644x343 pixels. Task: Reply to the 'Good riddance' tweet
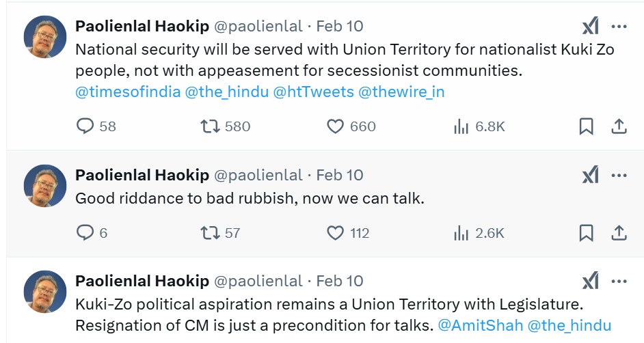coord(85,233)
